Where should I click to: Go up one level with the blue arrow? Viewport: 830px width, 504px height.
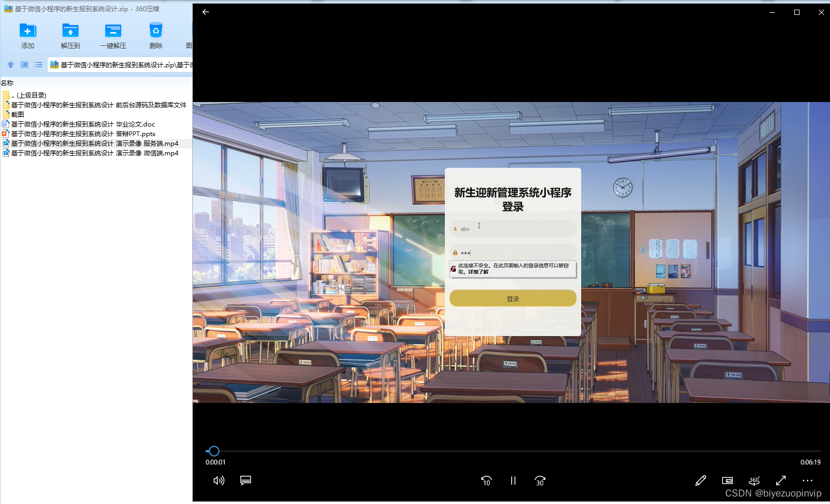coord(10,65)
